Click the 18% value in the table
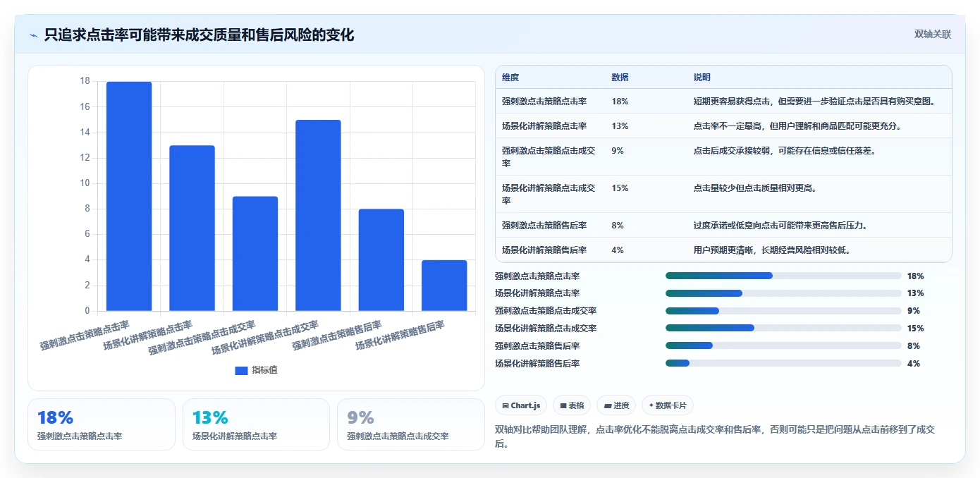Image resolution: width=980 pixels, height=478 pixels. tap(620, 102)
